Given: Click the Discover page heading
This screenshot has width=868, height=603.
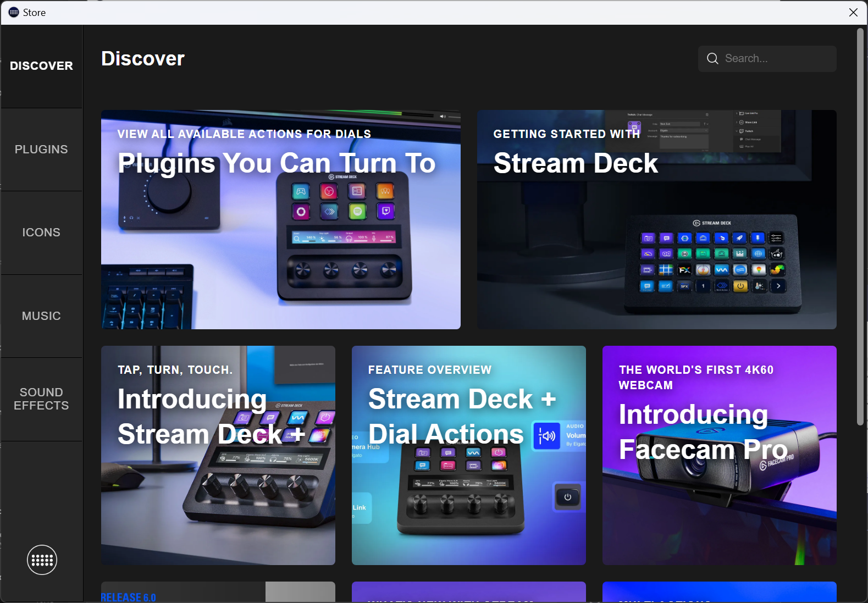Looking at the screenshot, I should pyautogui.click(x=143, y=59).
